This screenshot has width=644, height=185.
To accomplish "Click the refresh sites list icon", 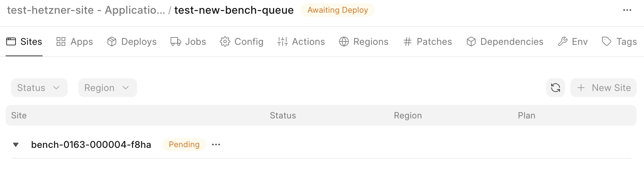I will click(555, 88).
